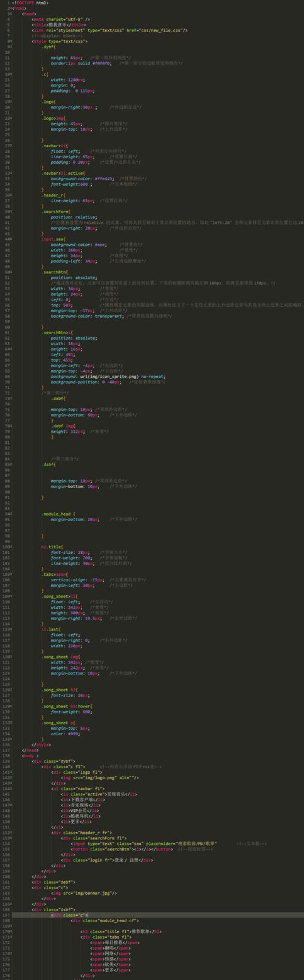Image resolution: width=304 pixels, height=980 pixels.
Task: Click the closing </style> tag
Action: tap(41, 744)
